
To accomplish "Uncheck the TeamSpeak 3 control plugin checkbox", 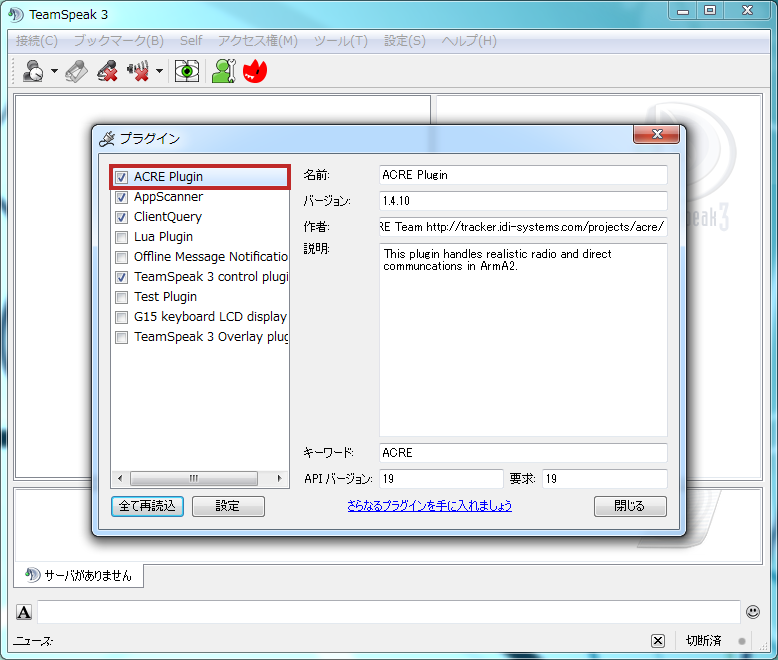I will click(122, 277).
